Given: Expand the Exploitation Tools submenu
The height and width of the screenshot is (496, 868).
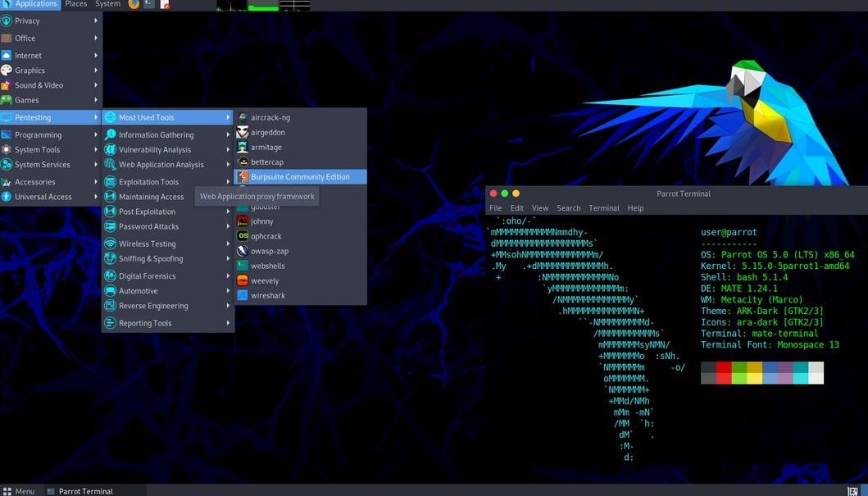Looking at the screenshot, I should click(168, 181).
